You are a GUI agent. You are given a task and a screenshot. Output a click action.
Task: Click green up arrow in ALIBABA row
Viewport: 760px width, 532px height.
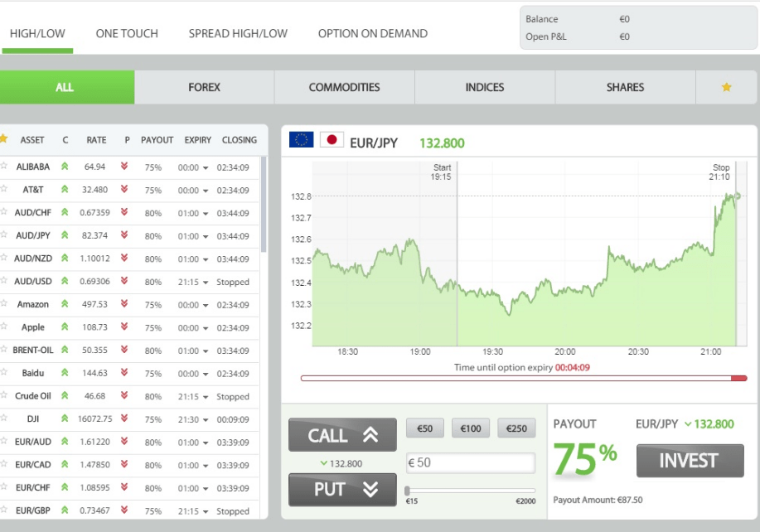(65, 167)
